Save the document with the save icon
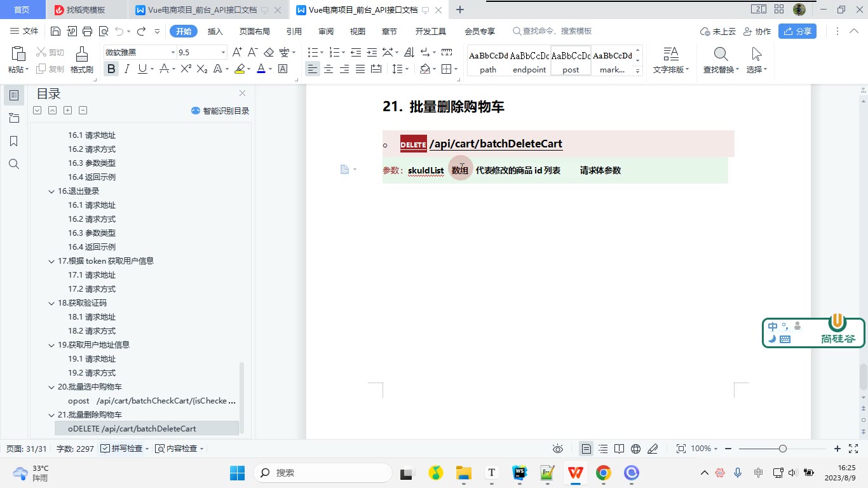 pos(55,31)
